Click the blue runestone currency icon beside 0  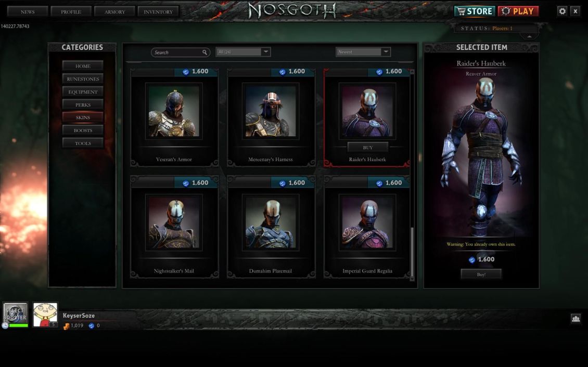click(x=91, y=326)
